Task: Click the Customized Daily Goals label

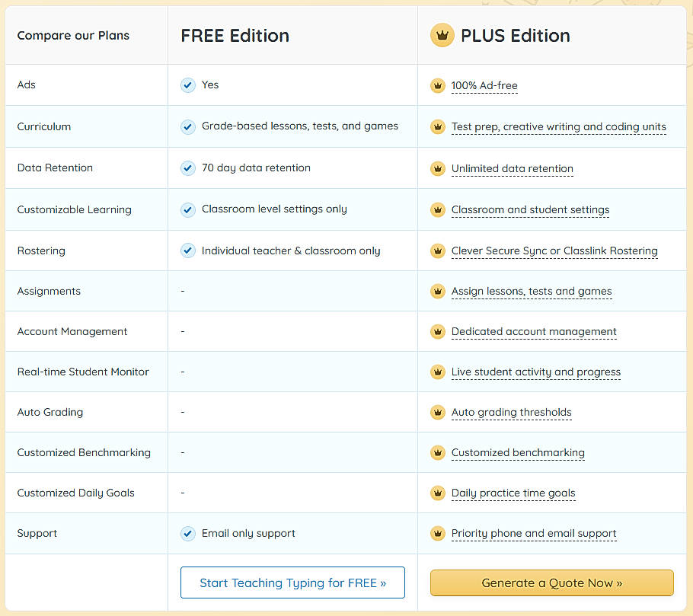Action: (75, 493)
